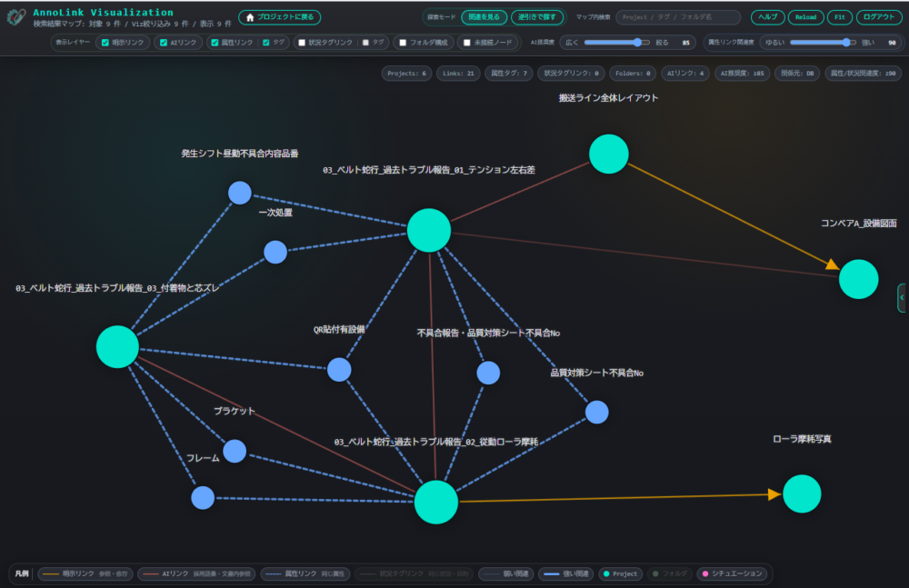The width and height of the screenshot is (909, 588).
Task: Open the ヘルプ button
Action: pyautogui.click(x=767, y=17)
